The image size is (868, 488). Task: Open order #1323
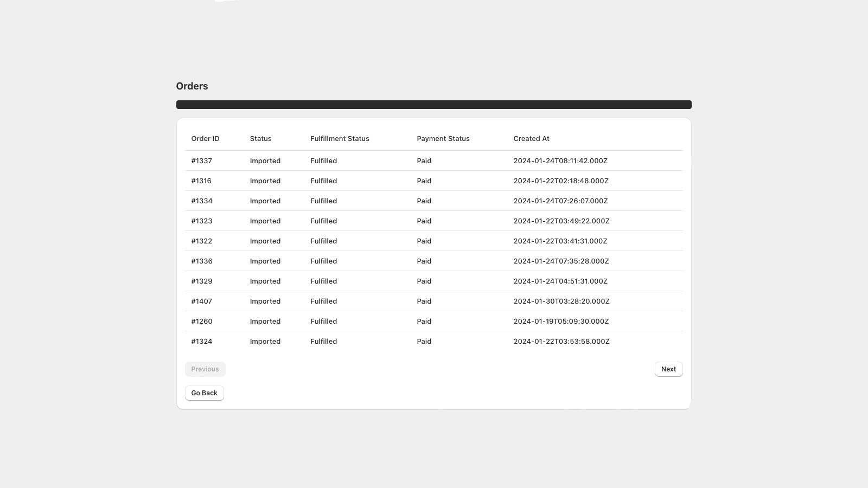(x=201, y=221)
